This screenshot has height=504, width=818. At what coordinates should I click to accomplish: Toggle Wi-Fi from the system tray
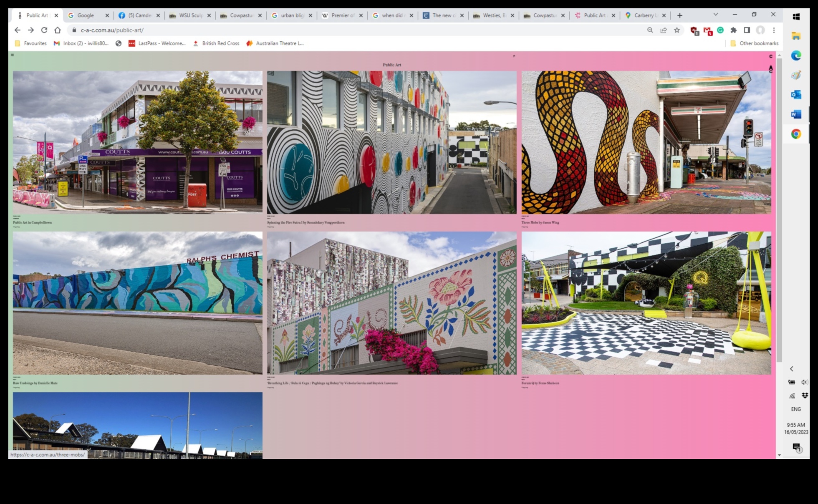792,396
